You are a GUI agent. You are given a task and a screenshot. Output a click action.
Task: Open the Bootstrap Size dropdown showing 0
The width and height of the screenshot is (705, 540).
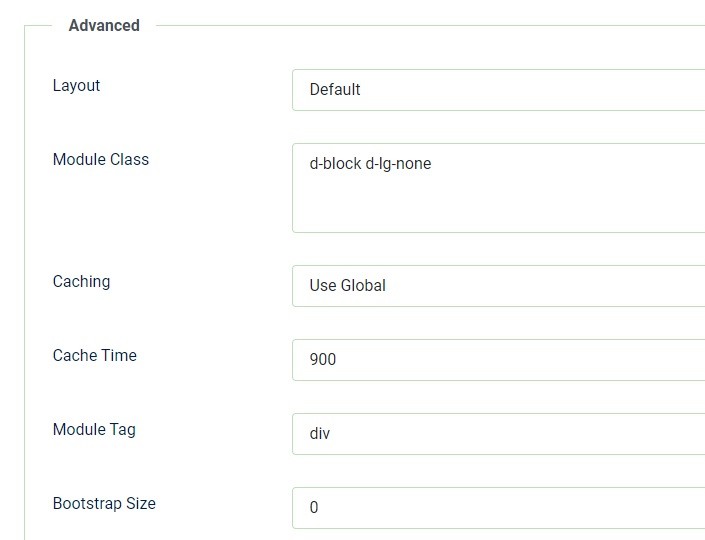point(498,508)
